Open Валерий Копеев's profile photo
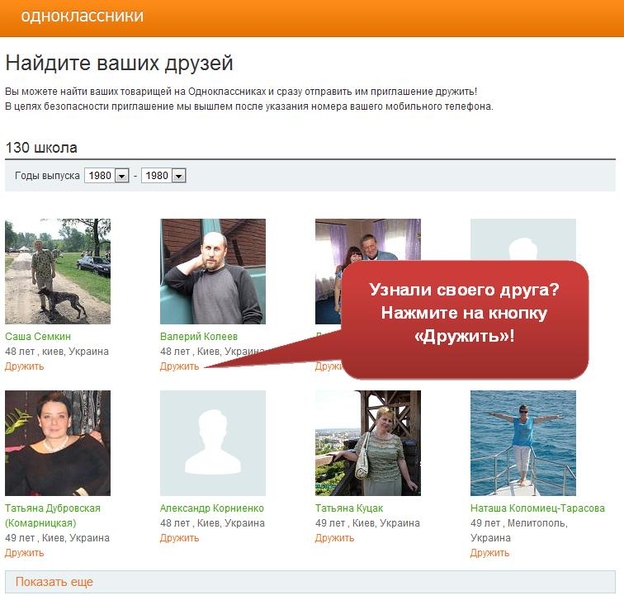The image size is (624, 600). pyautogui.click(x=212, y=271)
